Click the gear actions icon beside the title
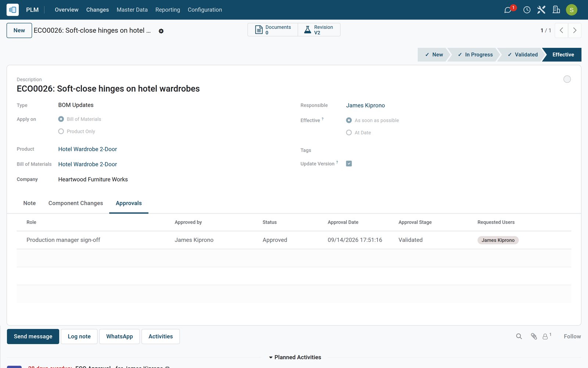 tap(161, 31)
